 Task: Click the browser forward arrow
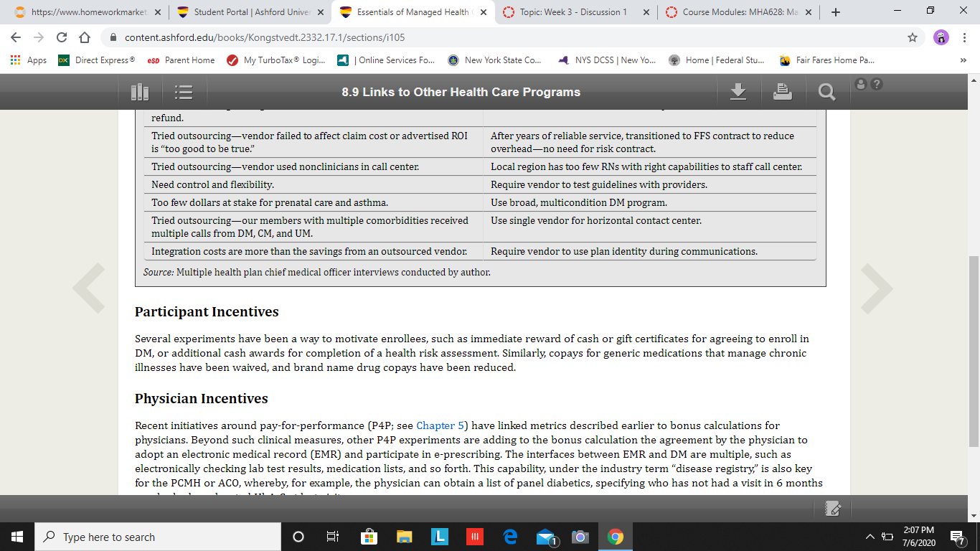39,37
